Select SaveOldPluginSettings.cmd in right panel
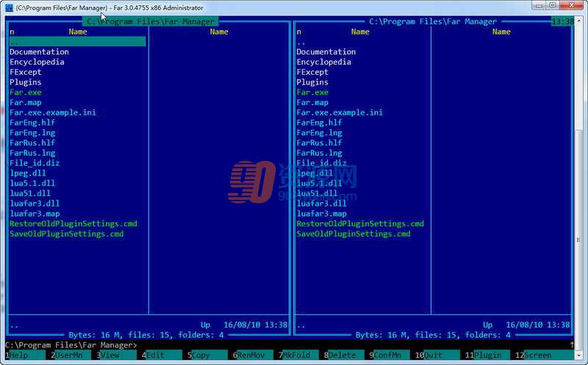 [x=354, y=234]
